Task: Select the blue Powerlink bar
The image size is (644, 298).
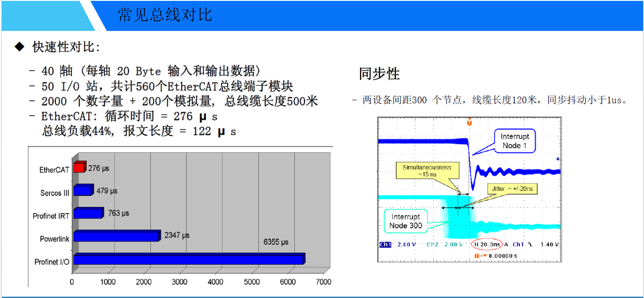Action: [x=116, y=236]
